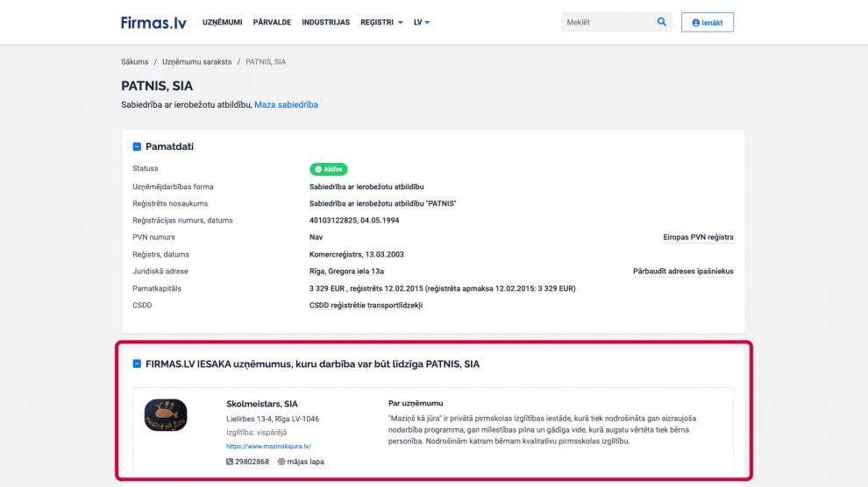
Task: Navigate to Uzņēmumu saraksts breadcrumb
Action: click(197, 62)
